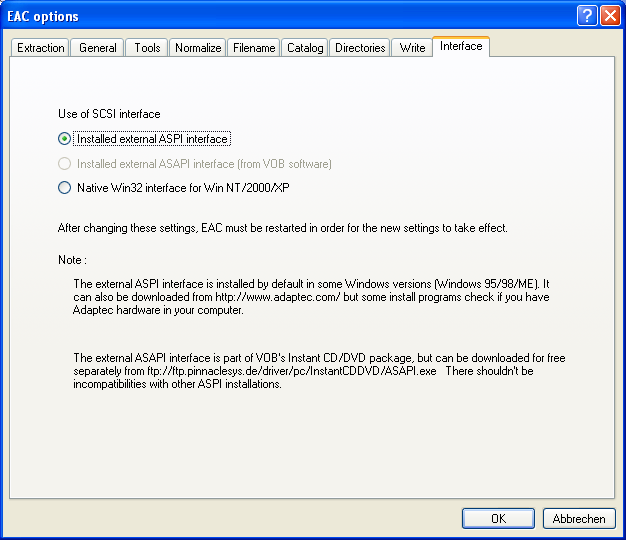626x540 pixels.
Task: Select Installed external ASPI interface option
Action: (x=65, y=139)
